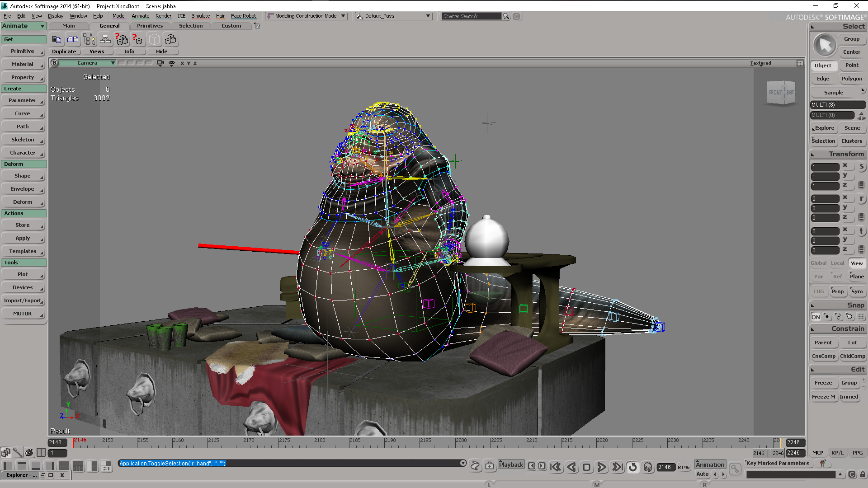Toggle the viewport eye visibility icon

172,63
